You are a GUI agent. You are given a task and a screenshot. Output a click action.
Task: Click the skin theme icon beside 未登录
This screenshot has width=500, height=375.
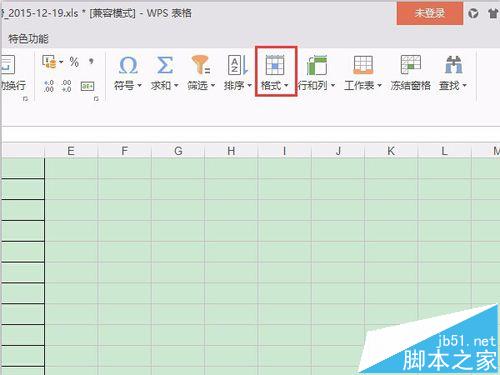[x=493, y=14]
